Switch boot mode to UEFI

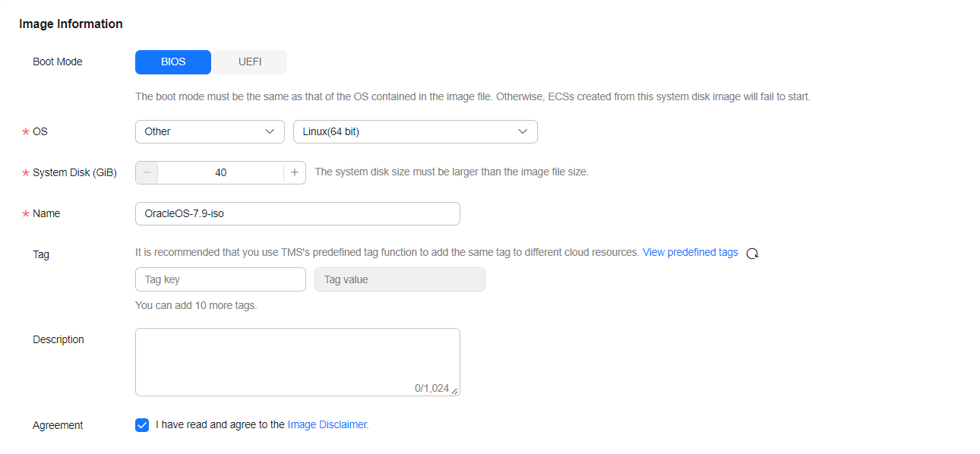(250, 62)
